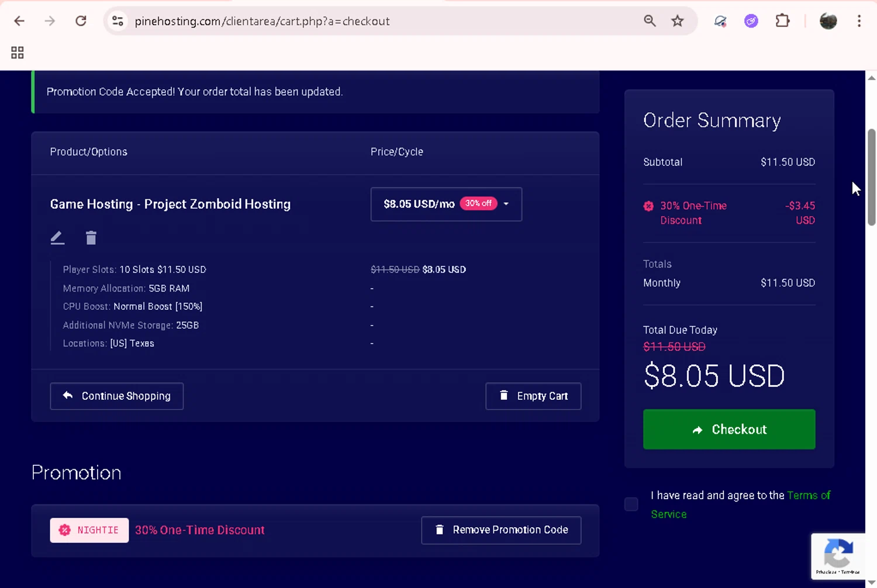
Task: Click CPU Boost: Normal Boost [150%] line
Action: click(133, 306)
